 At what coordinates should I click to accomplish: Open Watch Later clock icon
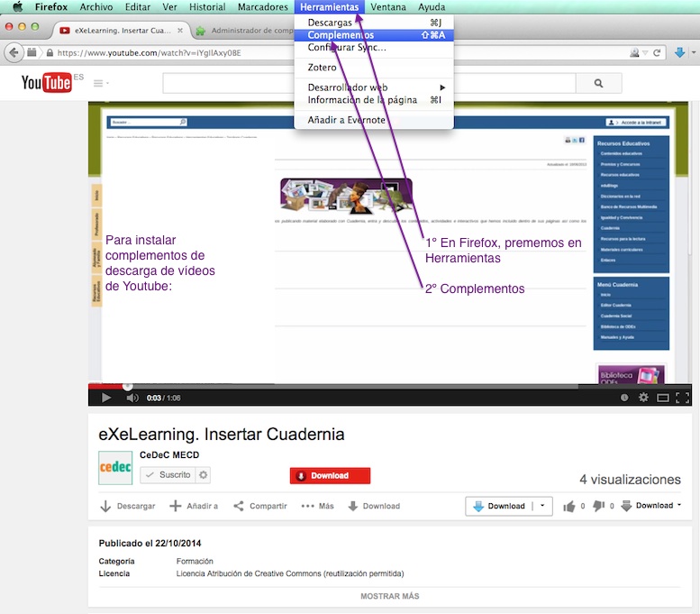624,398
